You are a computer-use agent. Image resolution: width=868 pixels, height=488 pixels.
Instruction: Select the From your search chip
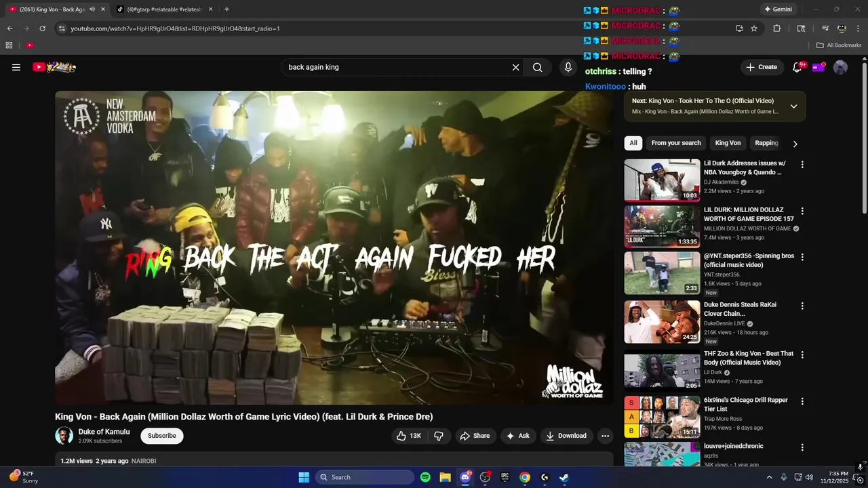pos(676,143)
